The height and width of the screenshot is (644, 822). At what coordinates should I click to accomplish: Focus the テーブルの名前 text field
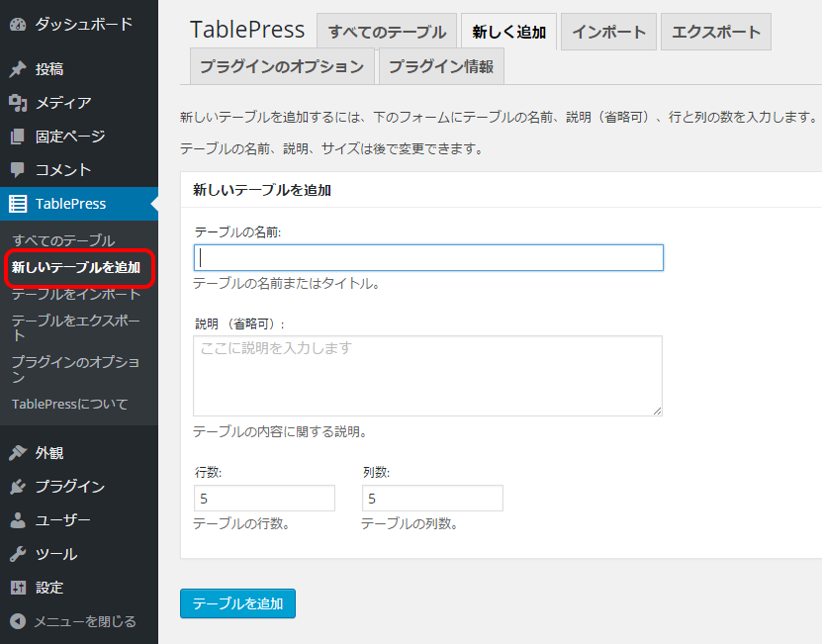click(x=429, y=257)
